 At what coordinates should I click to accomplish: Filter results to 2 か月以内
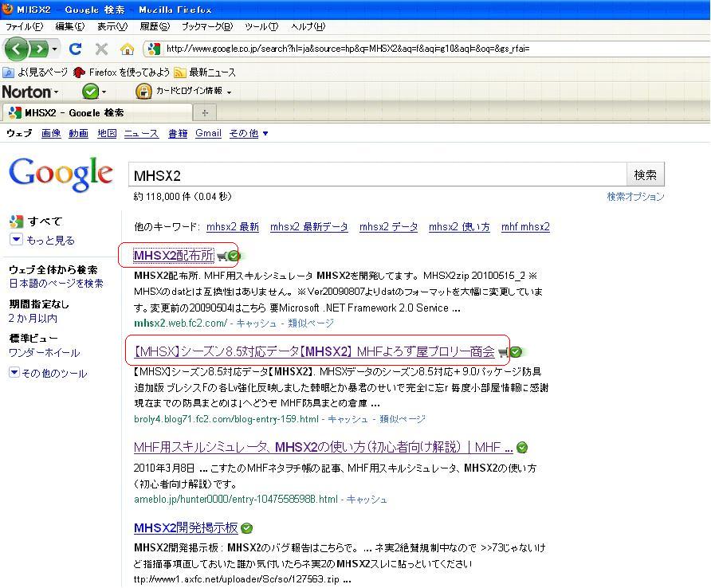[33, 318]
